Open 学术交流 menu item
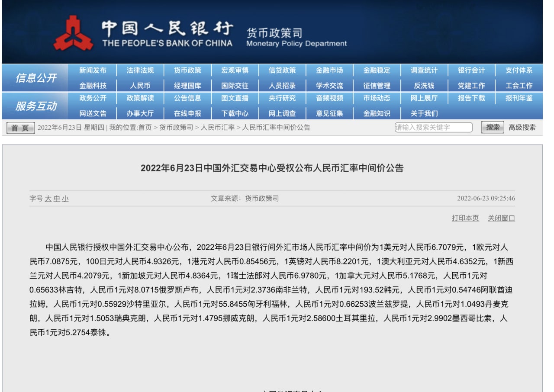 tap(329, 86)
